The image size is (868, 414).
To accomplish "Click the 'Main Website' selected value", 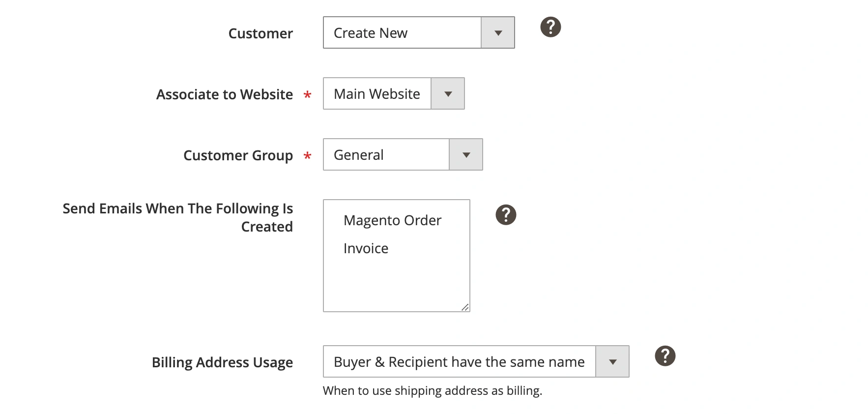I will coord(376,94).
